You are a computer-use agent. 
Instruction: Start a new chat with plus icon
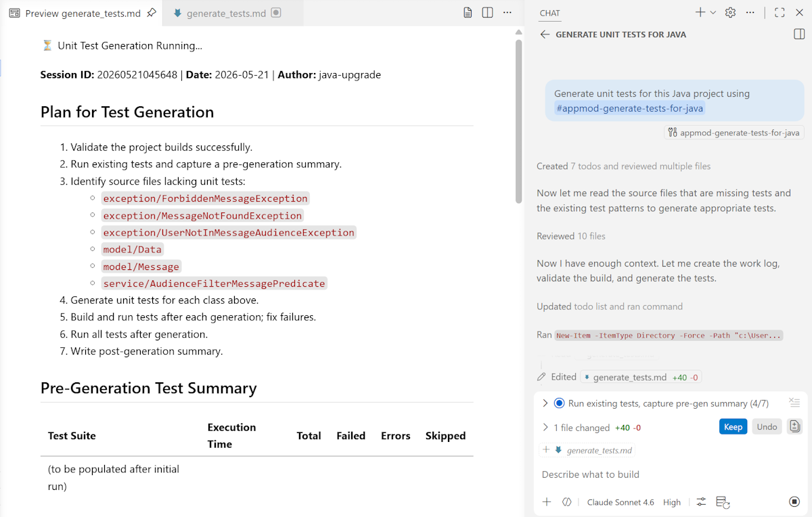point(700,12)
